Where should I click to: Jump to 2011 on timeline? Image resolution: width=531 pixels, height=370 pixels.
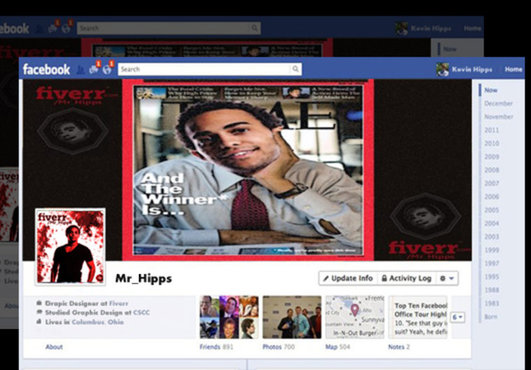click(491, 130)
